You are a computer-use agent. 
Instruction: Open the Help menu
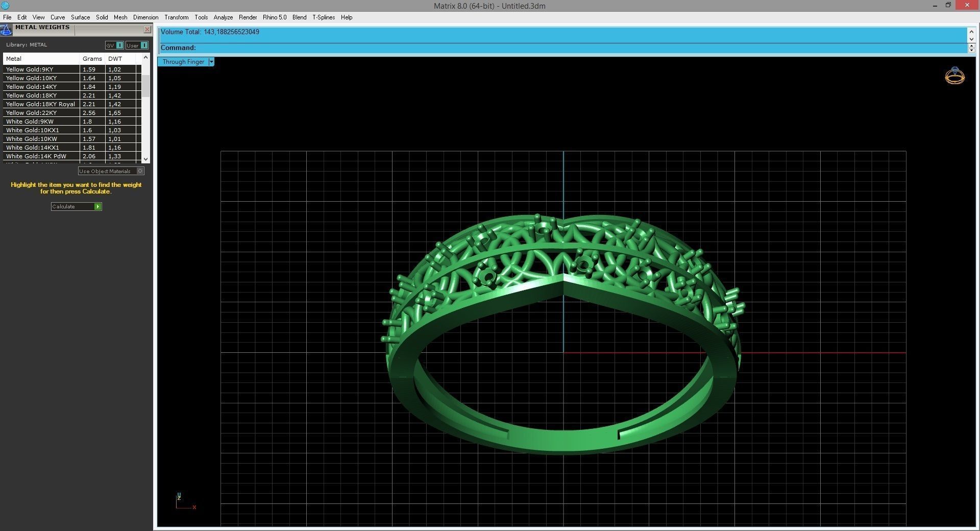coord(347,17)
